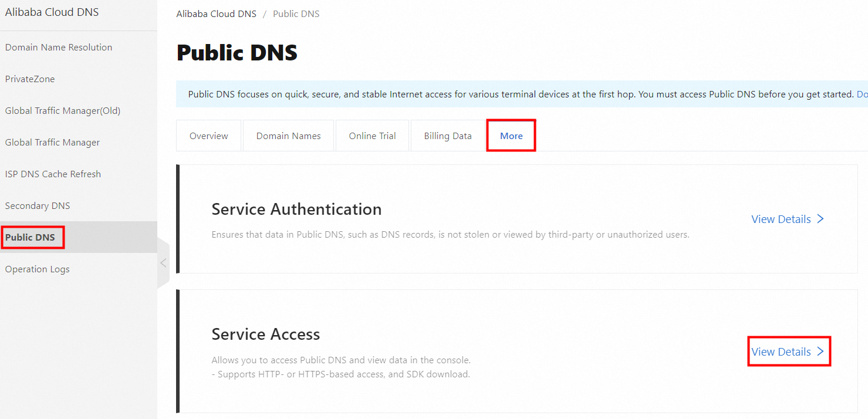
Task: Open the Billing Data tab
Action: (448, 136)
